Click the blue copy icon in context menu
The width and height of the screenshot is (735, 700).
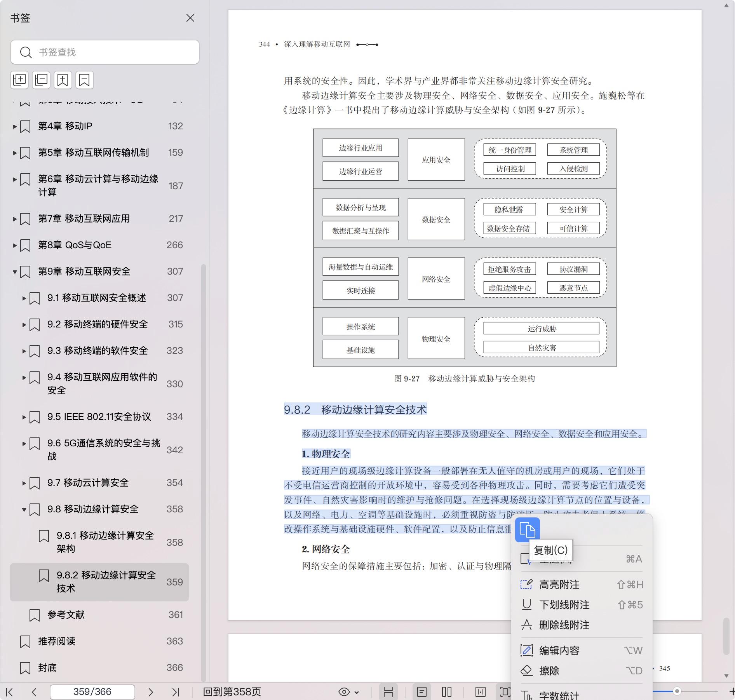click(x=527, y=530)
